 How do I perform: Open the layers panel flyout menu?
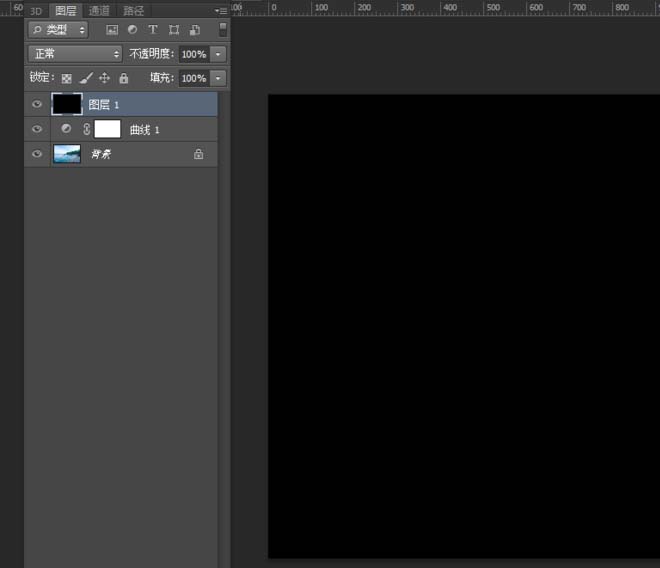(x=221, y=11)
